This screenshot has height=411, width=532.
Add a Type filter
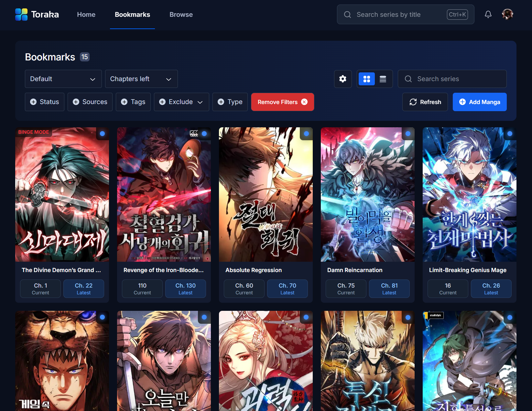point(230,102)
